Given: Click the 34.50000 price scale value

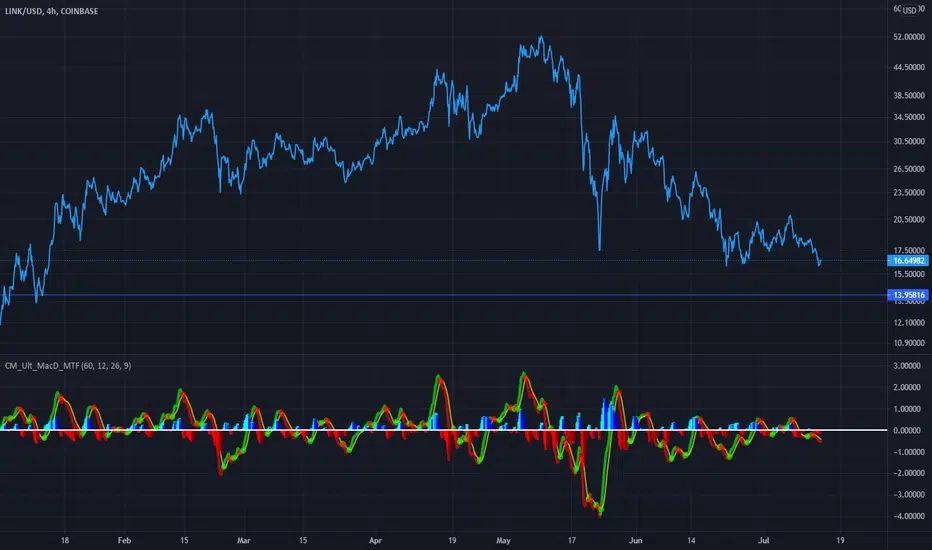Looking at the screenshot, I should tap(909, 117).
